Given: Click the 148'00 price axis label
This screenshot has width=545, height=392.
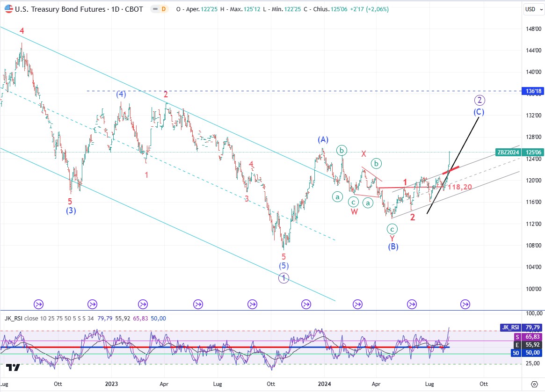Looking at the screenshot, I should click(533, 29).
